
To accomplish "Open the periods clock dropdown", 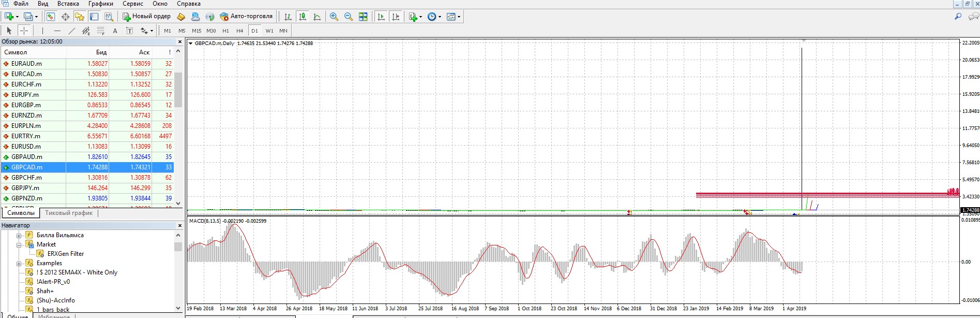I will (434, 17).
